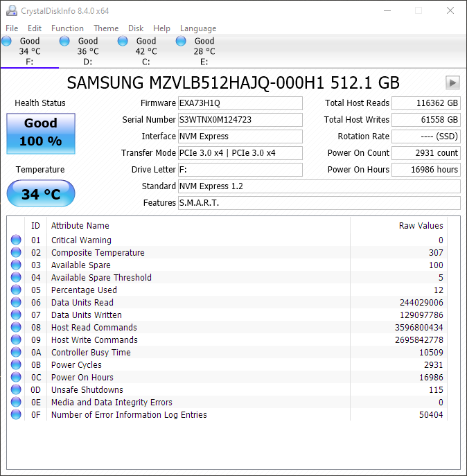The image size is (467, 476).
Task: Click raw value 50404
Action: pos(431,414)
